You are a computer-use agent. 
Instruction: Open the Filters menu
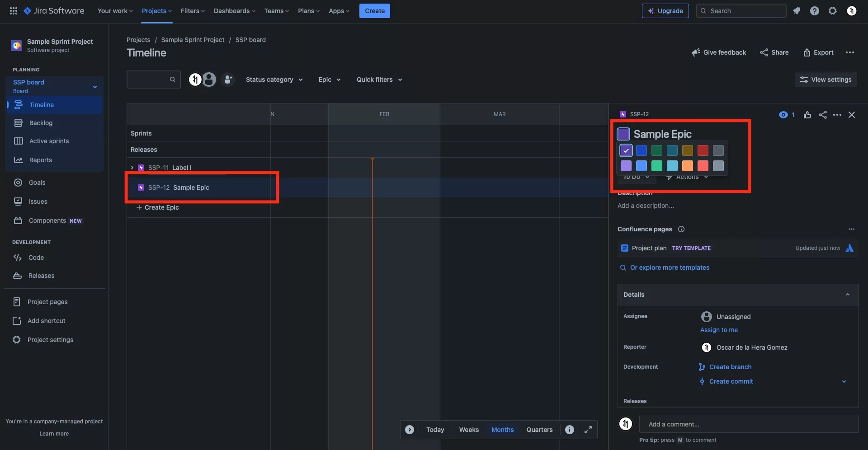[x=193, y=11]
